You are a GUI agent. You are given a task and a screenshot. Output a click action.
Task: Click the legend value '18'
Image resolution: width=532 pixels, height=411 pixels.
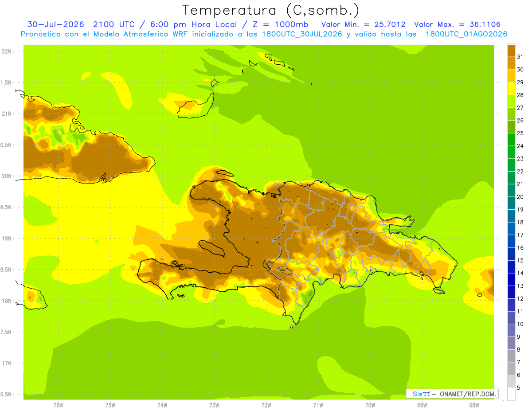coord(520,222)
